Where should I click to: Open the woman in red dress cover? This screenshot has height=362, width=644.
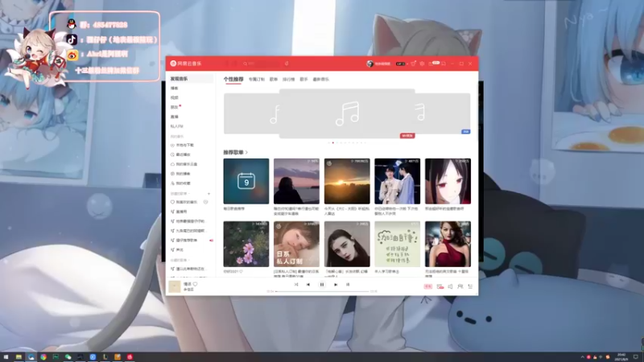tap(448, 244)
